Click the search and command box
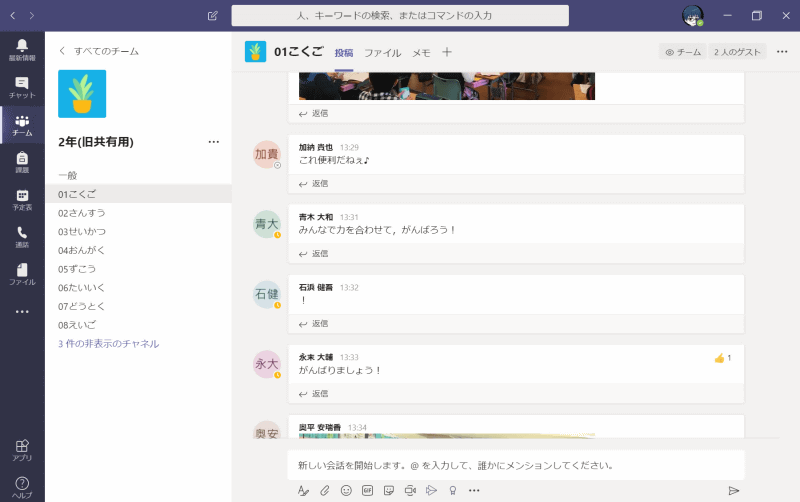The width and height of the screenshot is (800, 502). [400, 16]
